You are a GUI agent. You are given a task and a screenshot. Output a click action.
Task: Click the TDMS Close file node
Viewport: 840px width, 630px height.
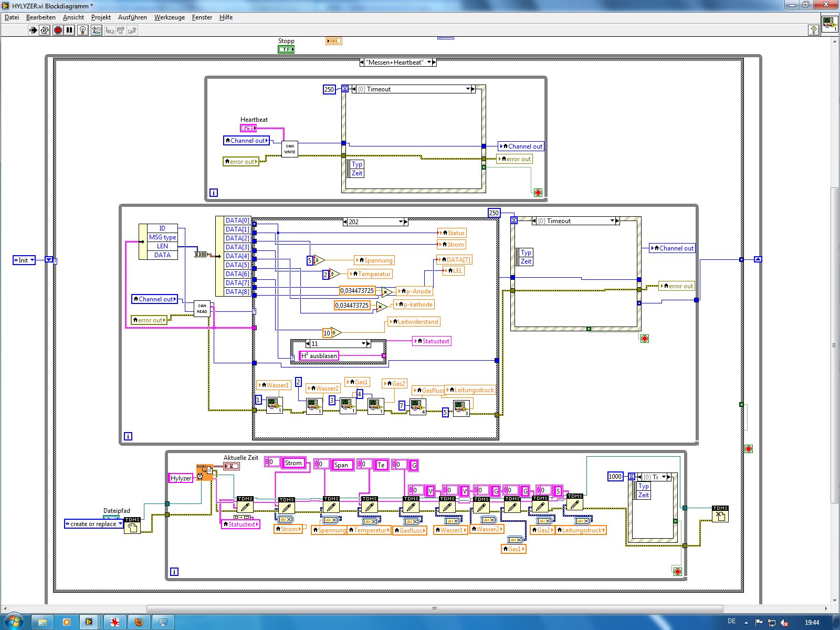720,514
